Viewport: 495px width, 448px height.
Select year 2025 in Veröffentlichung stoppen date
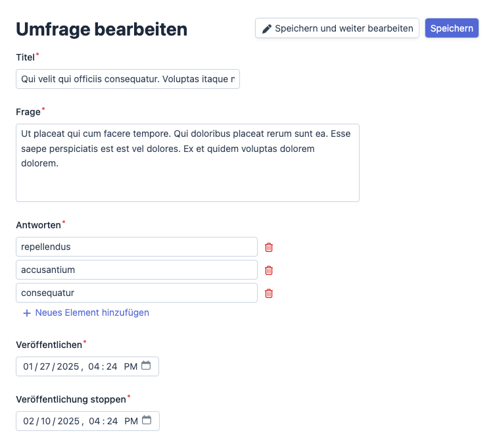[68, 421]
